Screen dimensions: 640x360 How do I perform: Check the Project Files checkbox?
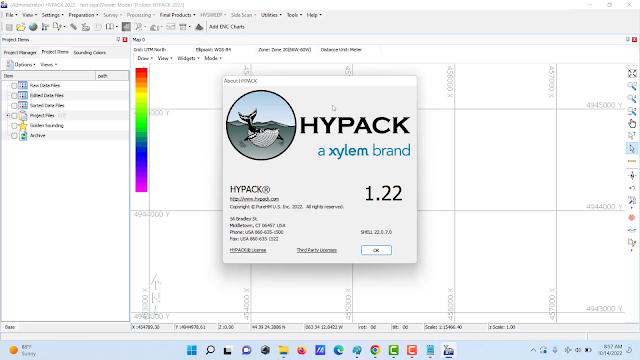coord(14,116)
